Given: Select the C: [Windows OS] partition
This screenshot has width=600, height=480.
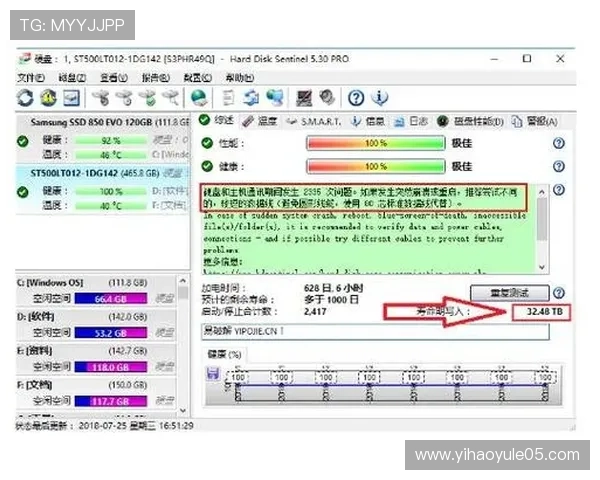Looking at the screenshot, I should [96, 292].
